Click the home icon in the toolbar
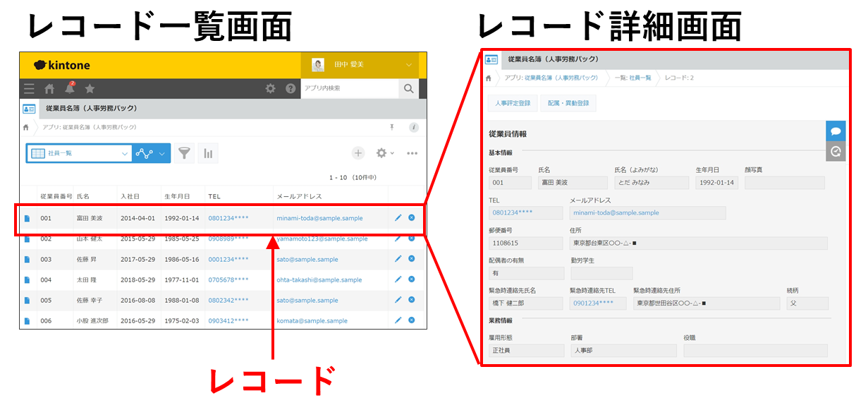This screenshot has width=868, height=410. coord(49,88)
